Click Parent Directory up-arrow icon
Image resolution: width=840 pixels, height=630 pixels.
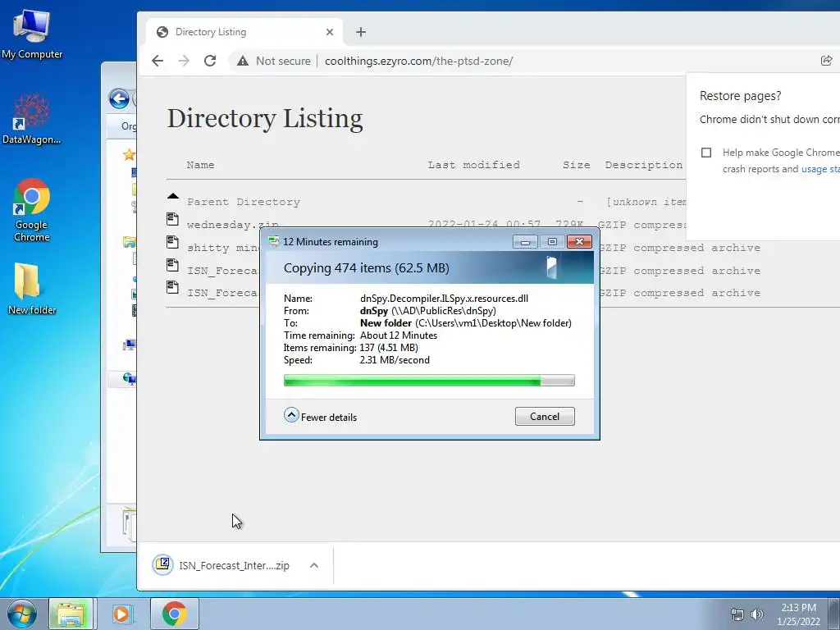[x=172, y=196]
